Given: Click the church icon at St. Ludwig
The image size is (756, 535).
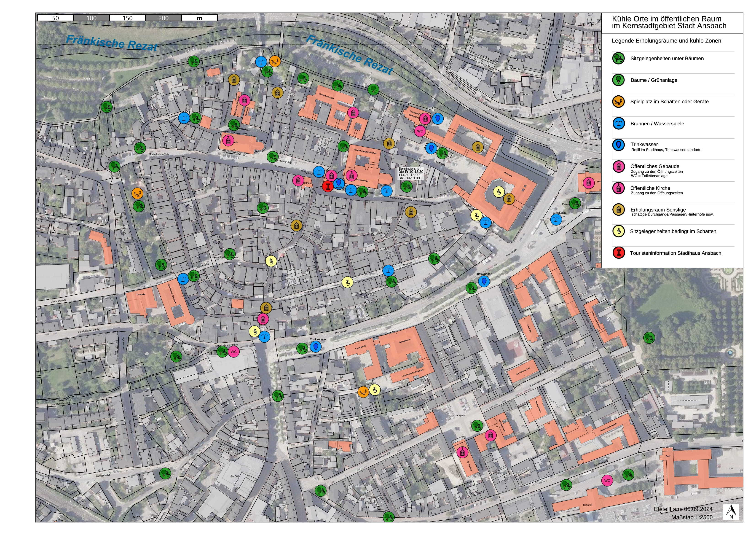Looking at the screenshot, I should [462, 452].
